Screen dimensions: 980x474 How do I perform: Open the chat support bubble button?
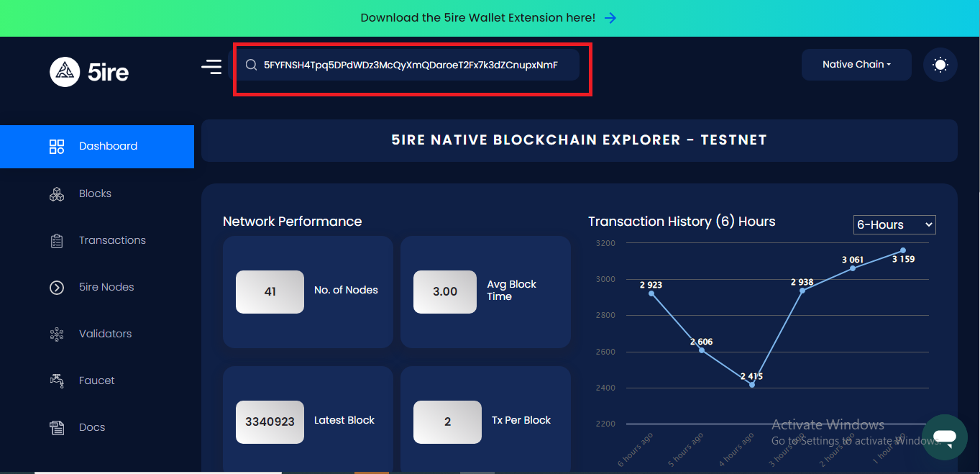point(945,437)
